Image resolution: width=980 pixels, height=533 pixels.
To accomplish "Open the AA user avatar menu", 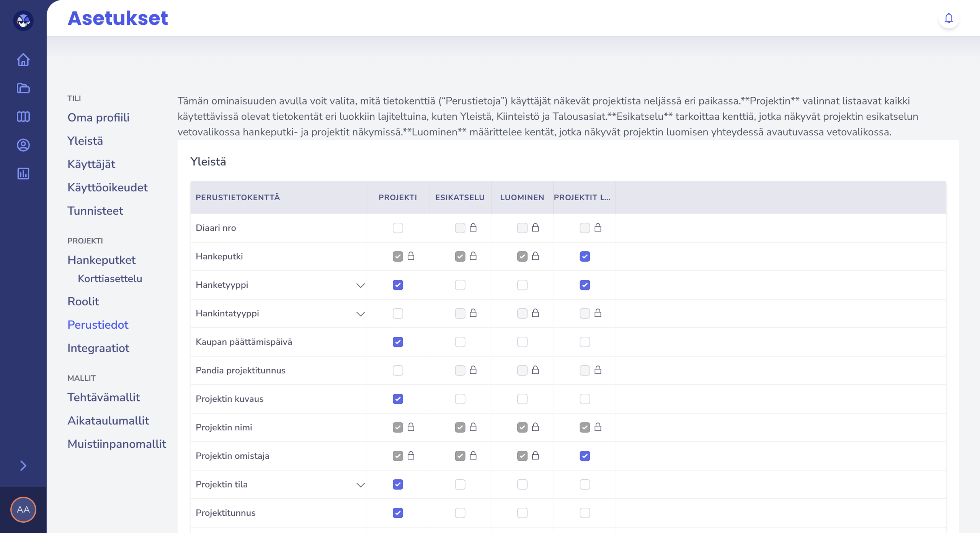I will [x=23, y=509].
